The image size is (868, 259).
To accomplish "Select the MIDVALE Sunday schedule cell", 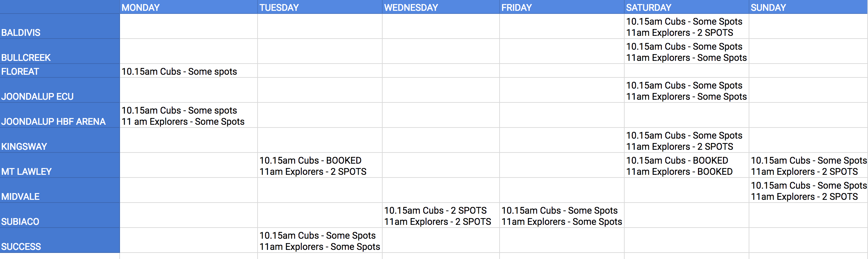I will tap(809, 190).
